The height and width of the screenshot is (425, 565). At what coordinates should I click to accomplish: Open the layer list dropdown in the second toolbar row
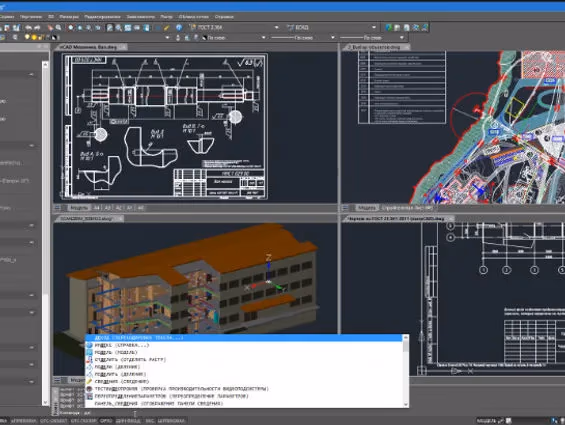click(x=167, y=37)
